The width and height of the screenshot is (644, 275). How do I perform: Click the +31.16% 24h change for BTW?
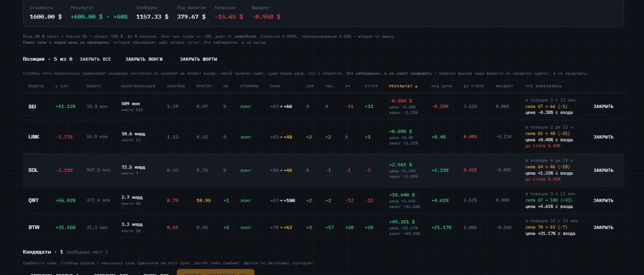point(65,227)
